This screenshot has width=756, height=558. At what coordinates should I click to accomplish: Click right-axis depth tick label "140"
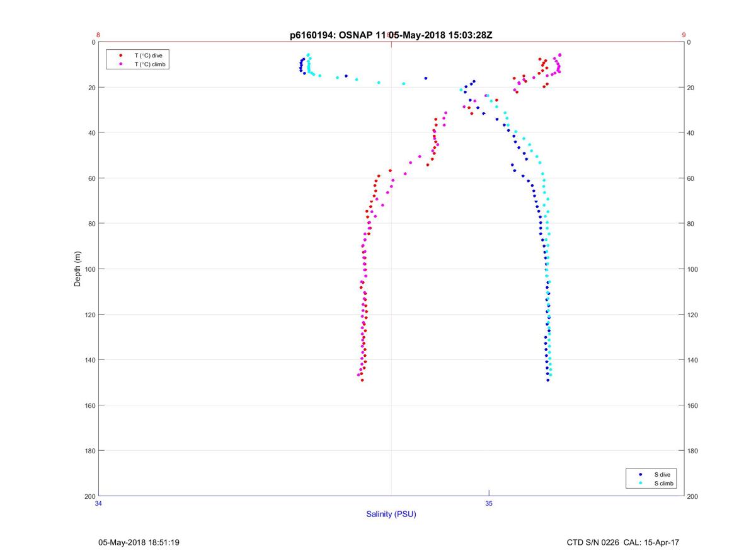coord(692,360)
